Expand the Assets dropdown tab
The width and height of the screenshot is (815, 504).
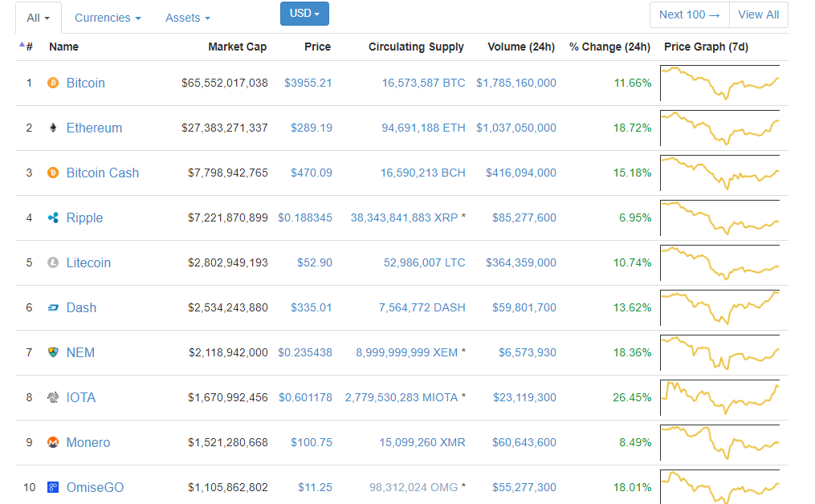pyautogui.click(x=188, y=18)
